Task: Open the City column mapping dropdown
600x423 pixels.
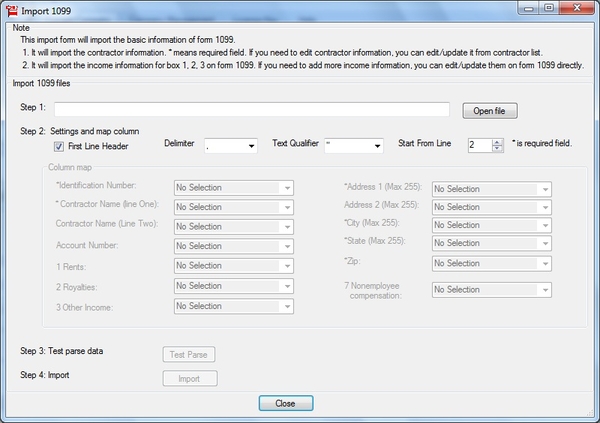Action: pyautogui.click(x=491, y=225)
